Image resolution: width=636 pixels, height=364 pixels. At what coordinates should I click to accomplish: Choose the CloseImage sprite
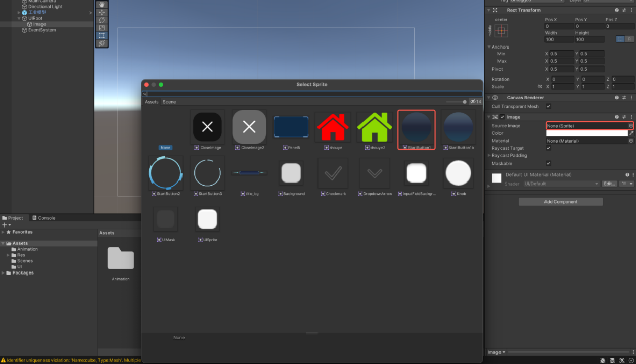coord(208,130)
